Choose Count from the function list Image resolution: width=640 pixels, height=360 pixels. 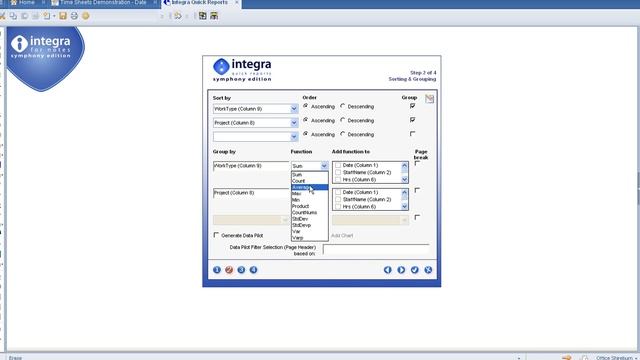click(309, 181)
